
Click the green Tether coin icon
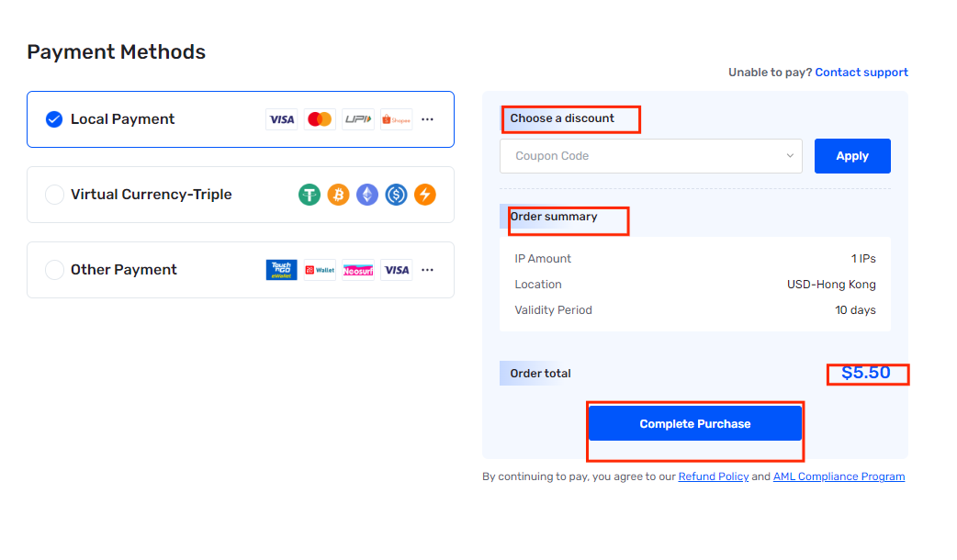click(x=310, y=195)
